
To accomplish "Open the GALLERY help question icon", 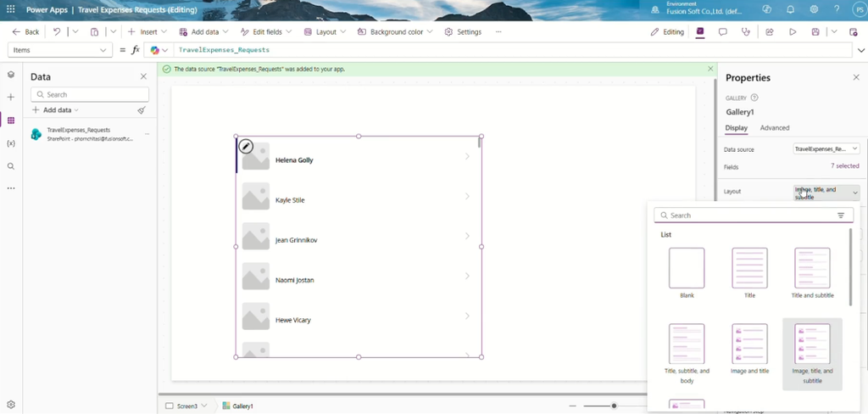I will pos(754,98).
